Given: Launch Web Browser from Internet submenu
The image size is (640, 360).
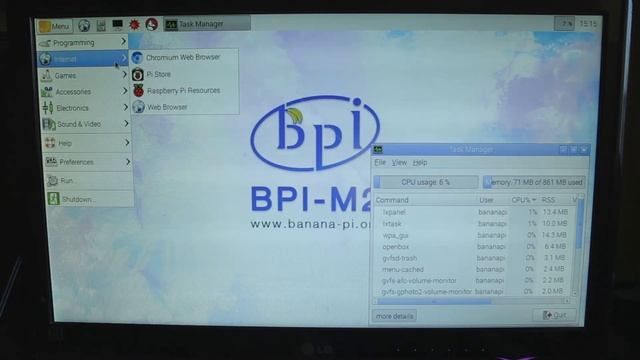Looking at the screenshot, I should (x=185, y=107).
